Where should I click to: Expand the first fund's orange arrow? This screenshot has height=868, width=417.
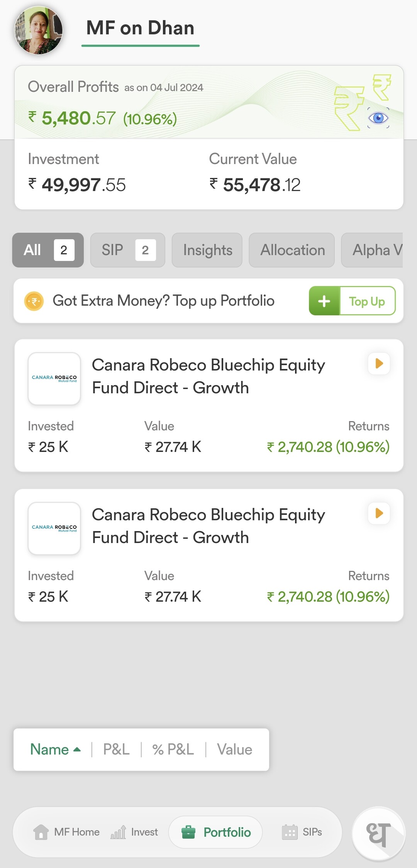point(379,364)
